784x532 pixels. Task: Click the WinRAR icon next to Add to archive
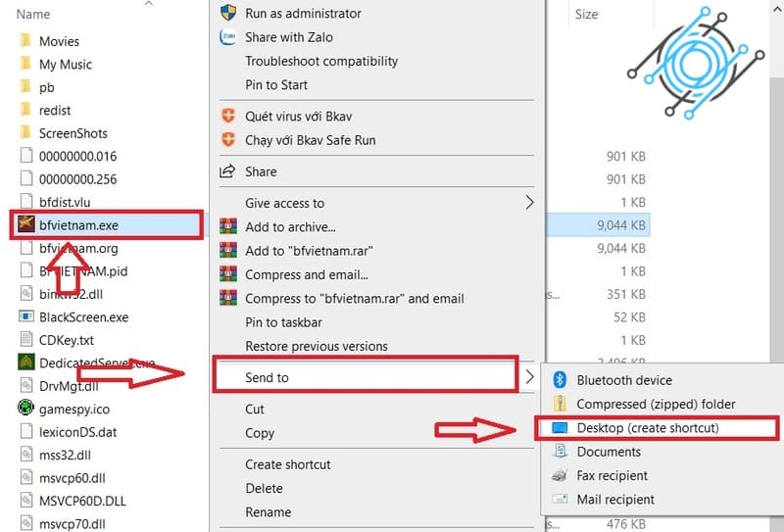coord(228,226)
